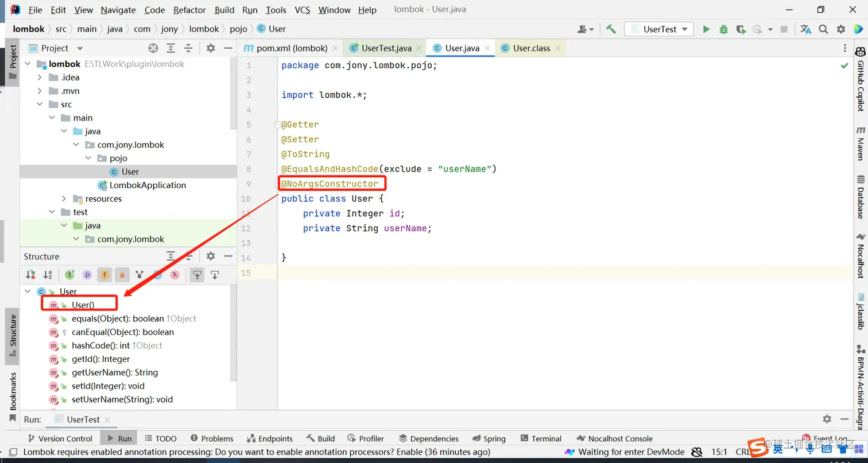The image size is (868, 463).
Task: Hide the Project panel with minus icon
Action: coord(228,48)
